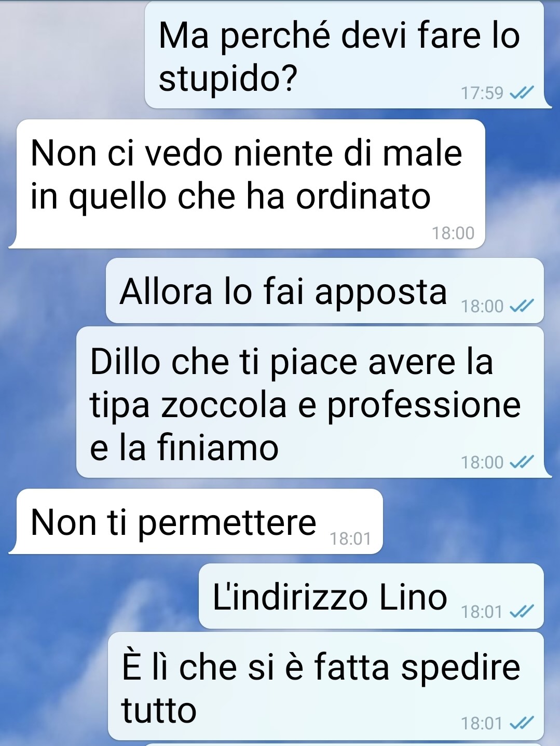Screen dimensions: 560x746
Task: Tap the 18:00 time next to 'Allora lo fai apposta'
Action: (482, 306)
